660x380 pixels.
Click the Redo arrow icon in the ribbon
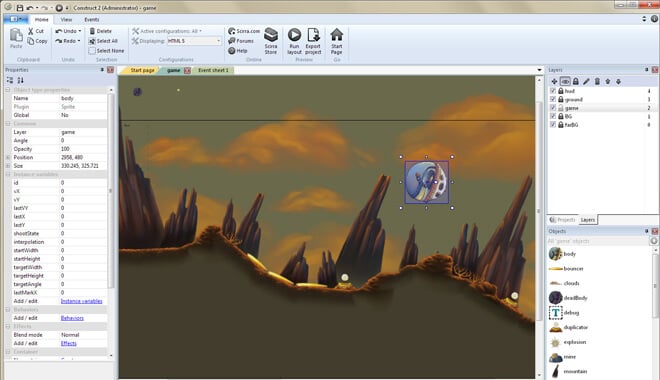click(x=59, y=41)
